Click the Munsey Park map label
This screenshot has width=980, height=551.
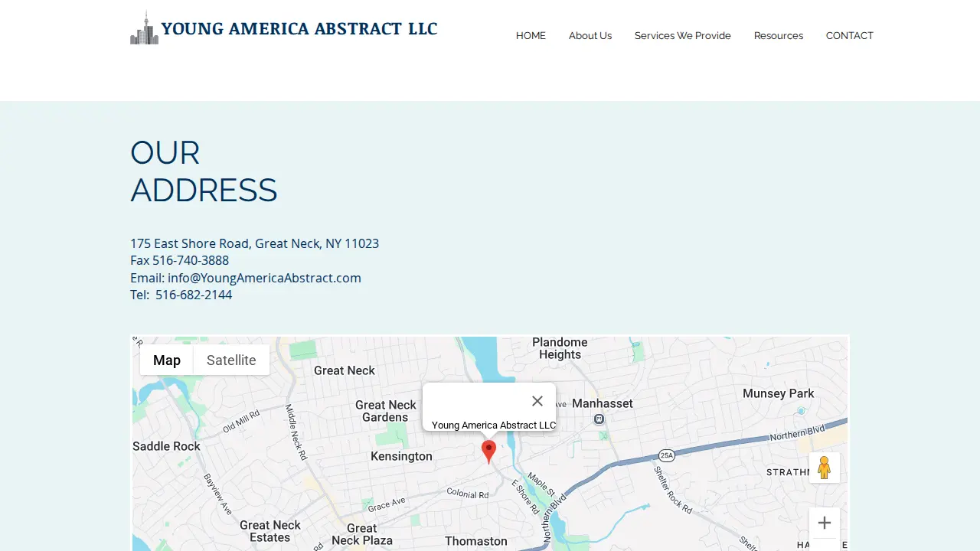(x=779, y=393)
